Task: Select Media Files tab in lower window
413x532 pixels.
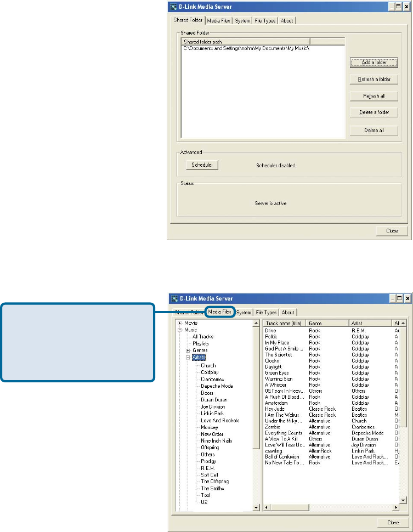Action: coord(219,312)
